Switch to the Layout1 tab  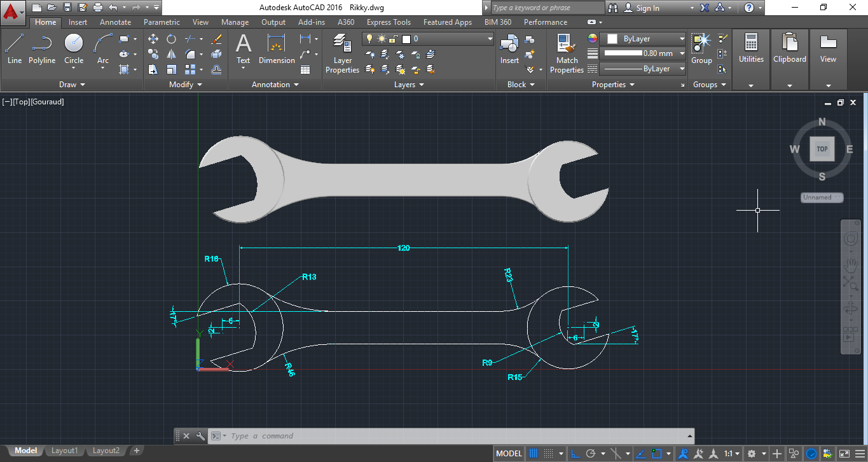64,451
